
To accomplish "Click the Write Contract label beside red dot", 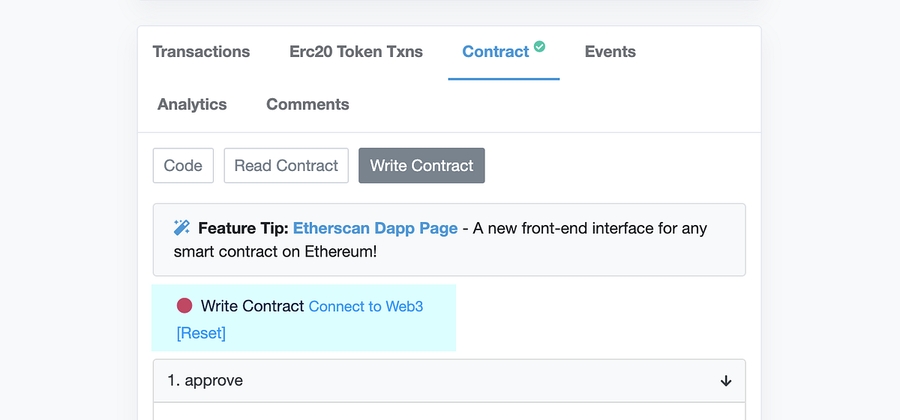I will tap(252, 306).
